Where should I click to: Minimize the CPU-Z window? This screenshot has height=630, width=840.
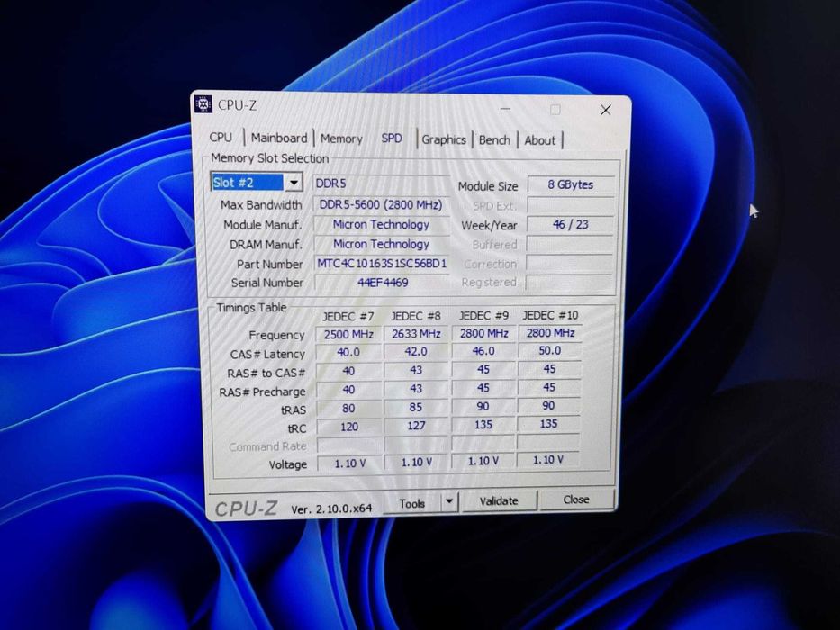505,109
